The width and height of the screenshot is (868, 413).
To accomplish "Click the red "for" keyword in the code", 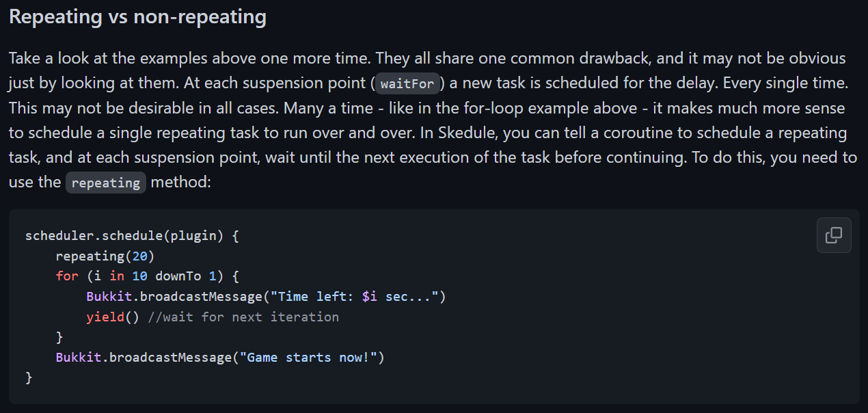I will 67,276.
